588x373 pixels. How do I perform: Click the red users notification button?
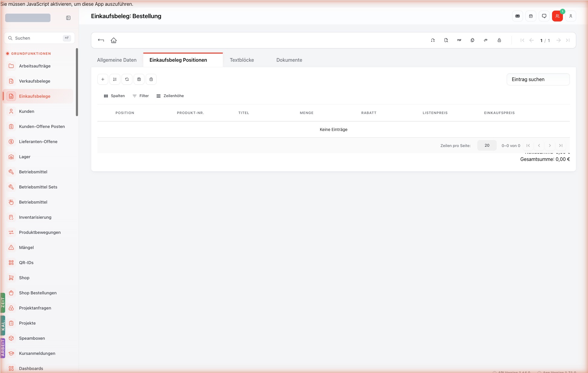point(557,16)
